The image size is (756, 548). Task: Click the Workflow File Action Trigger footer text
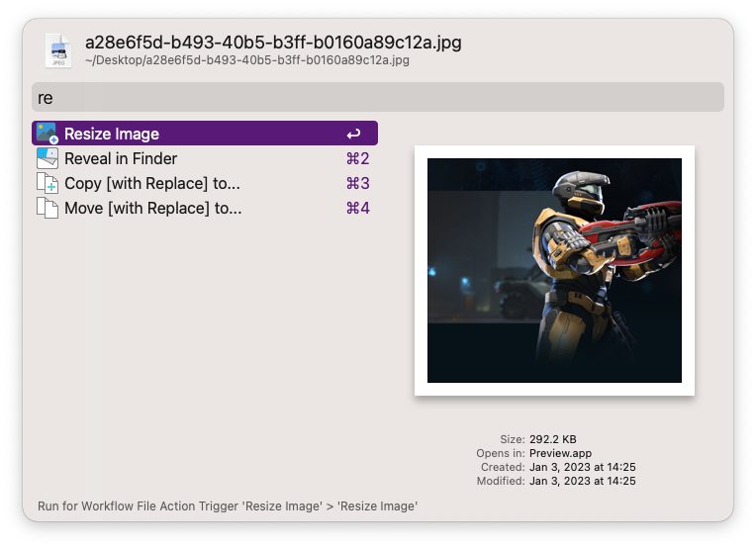click(x=228, y=506)
